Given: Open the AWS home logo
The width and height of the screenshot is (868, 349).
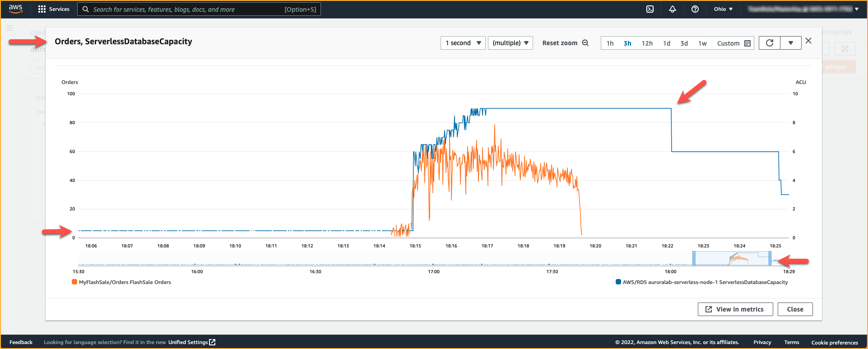Looking at the screenshot, I should tap(15, 9).
